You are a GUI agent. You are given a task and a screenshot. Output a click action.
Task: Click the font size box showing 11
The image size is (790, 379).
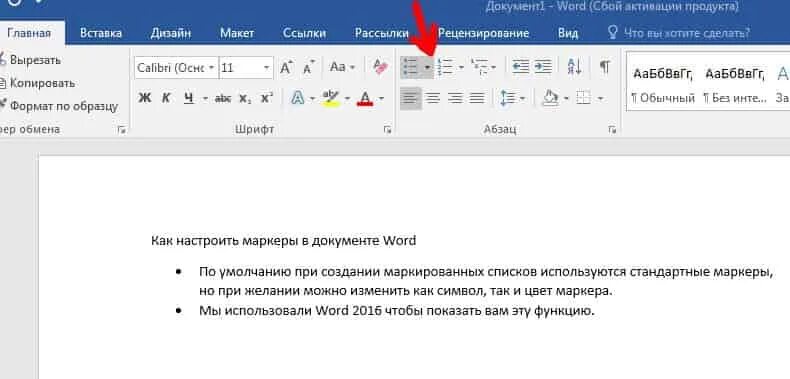pos(246,68)
